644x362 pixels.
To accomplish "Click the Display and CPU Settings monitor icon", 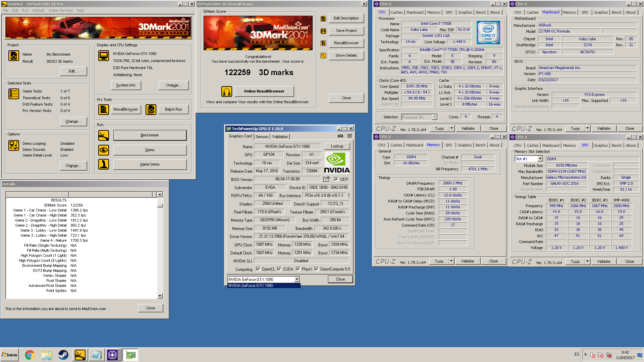I will pos(104,56).
